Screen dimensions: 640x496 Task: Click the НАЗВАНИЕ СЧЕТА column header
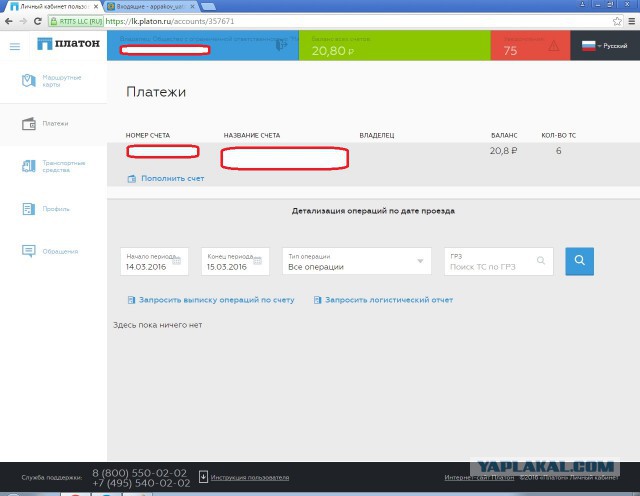(251, 135)
